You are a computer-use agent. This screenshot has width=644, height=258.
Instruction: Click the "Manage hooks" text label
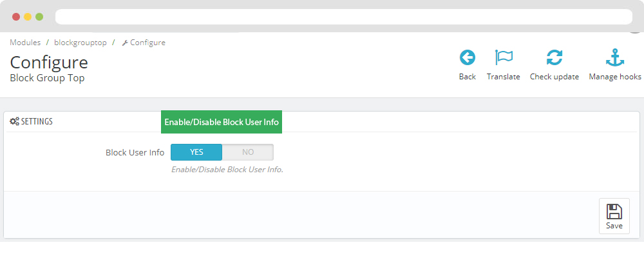pos(615,77)
